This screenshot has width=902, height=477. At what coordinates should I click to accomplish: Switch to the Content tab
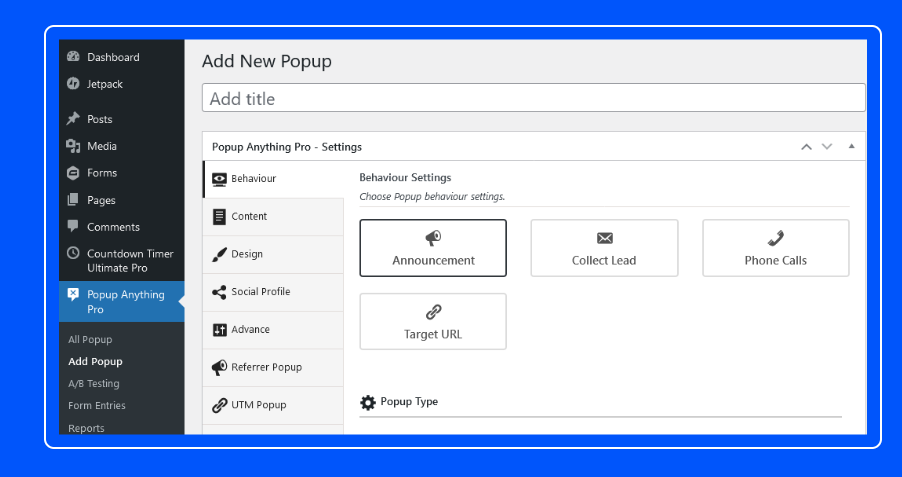coord(273,217)
